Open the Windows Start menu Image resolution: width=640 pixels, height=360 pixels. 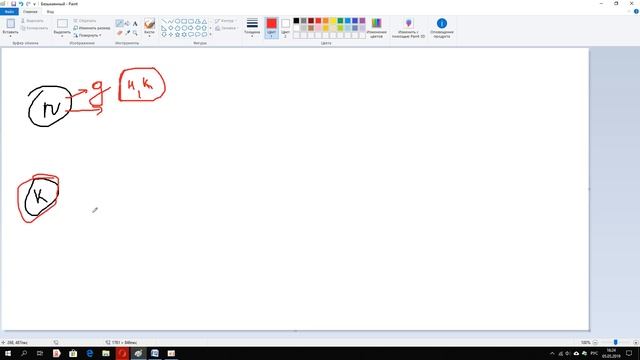coord(8,353)
